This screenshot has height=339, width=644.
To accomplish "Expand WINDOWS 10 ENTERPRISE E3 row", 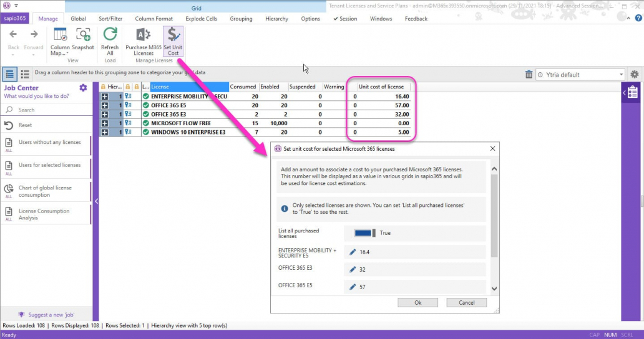I will (x=105, y=132).
